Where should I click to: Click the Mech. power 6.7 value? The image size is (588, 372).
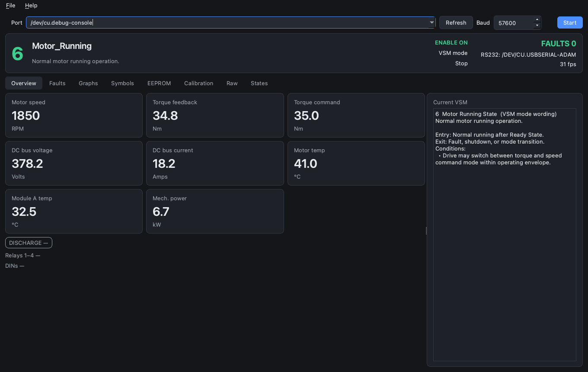[161, 212]
